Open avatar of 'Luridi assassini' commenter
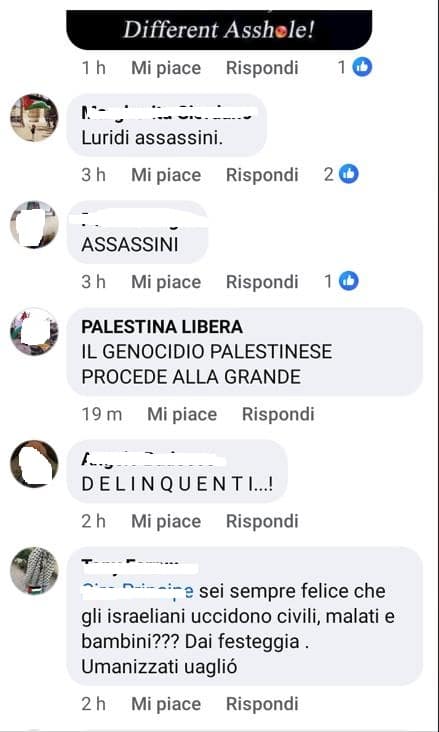This screenshot has height=732, width=439. (34, 118)
